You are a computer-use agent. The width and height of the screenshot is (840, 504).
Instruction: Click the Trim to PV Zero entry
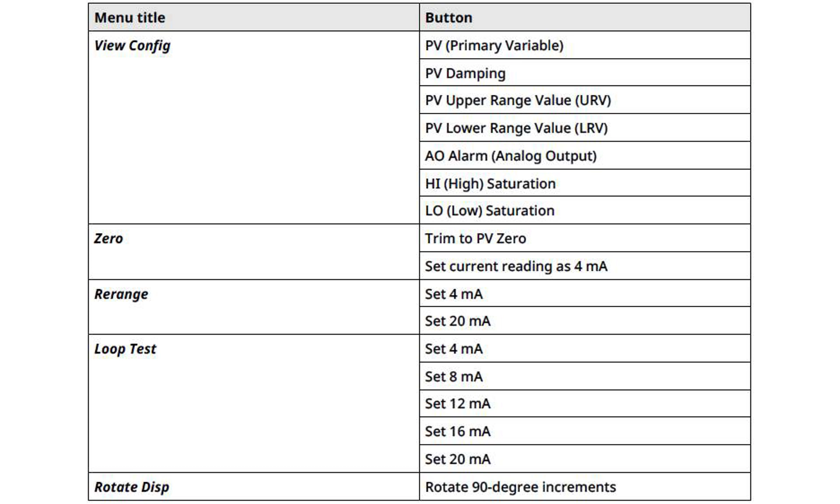click(585, 238)
